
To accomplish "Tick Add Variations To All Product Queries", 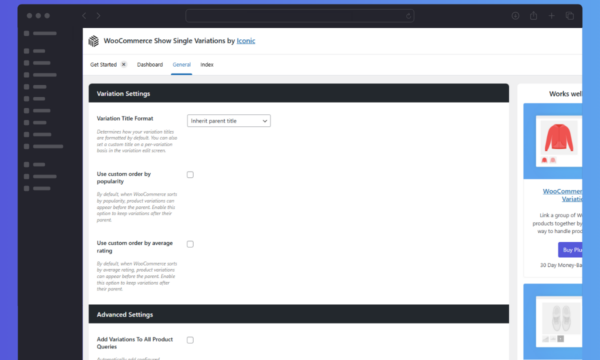I will pos(190,340).
